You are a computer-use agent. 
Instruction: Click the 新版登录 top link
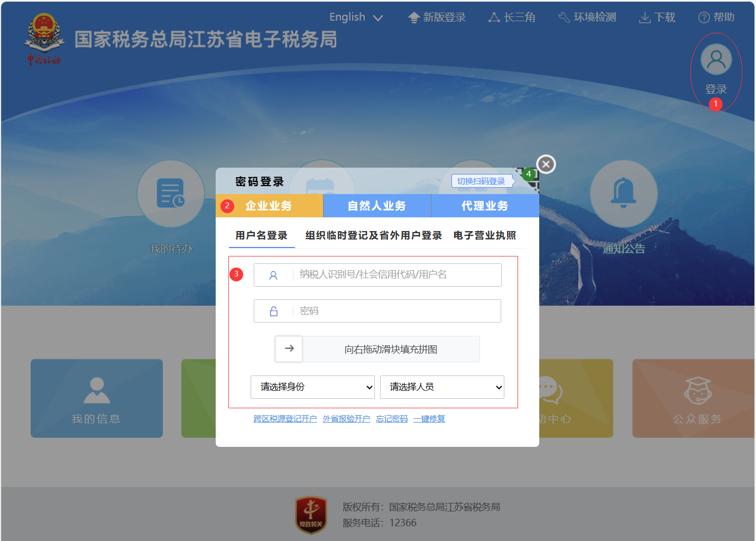click(x=437, y=17)
